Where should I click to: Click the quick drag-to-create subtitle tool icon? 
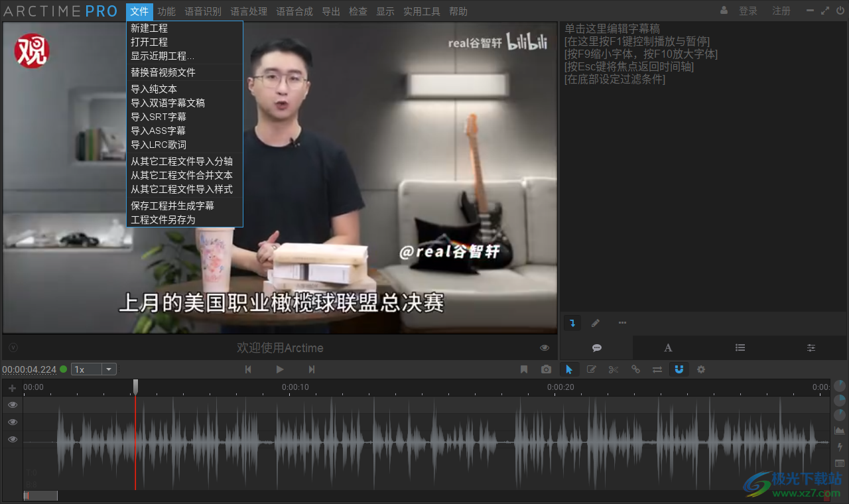(x=572, y=323)
